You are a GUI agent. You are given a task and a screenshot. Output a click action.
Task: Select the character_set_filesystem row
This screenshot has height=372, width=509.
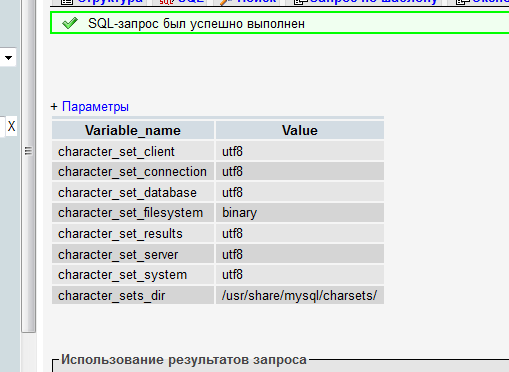tap(218, 213)
